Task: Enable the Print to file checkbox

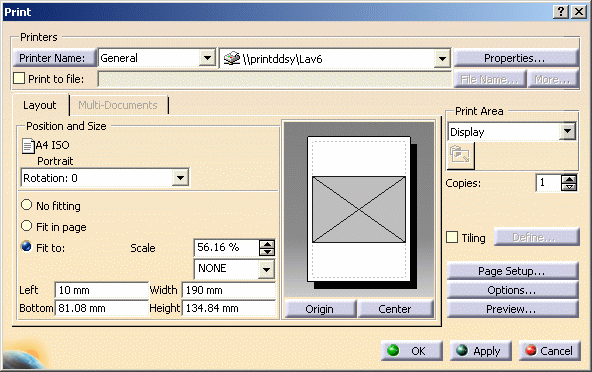Action: 19,79
